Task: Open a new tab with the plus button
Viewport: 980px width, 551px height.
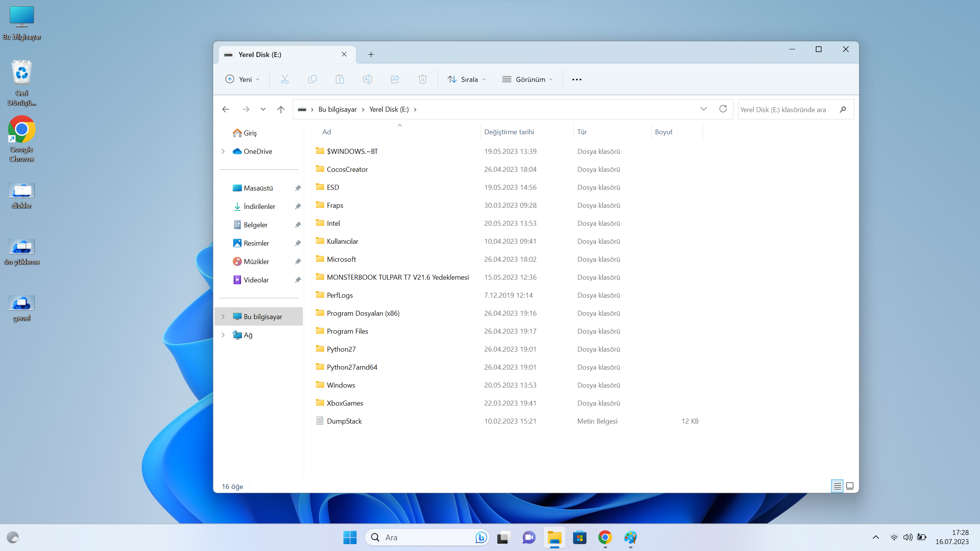Action: coord(371,54)
